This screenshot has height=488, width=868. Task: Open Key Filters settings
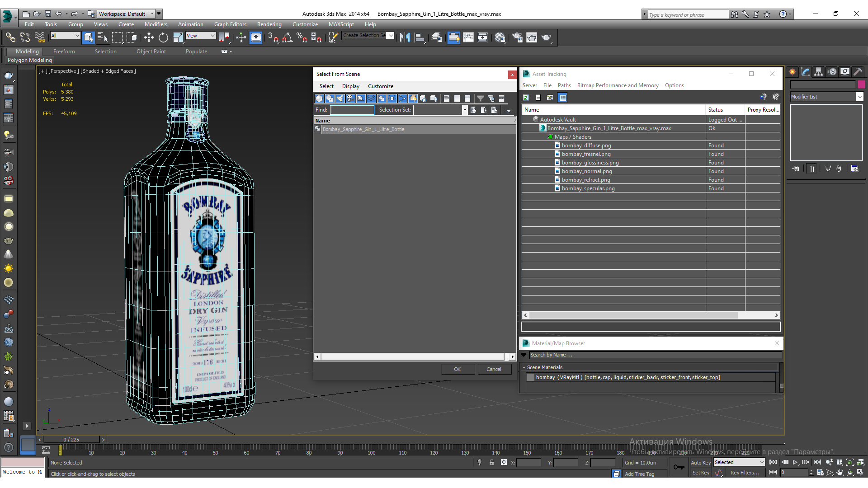point(745,473)
